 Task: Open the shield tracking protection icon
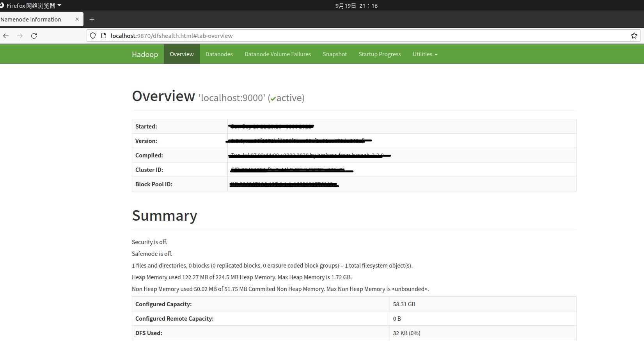pos(93,36)
